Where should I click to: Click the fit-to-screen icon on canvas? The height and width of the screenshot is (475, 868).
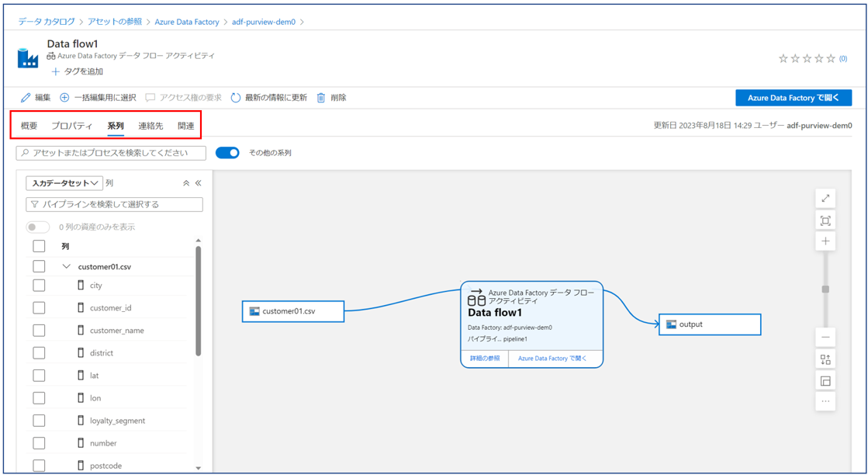click(x=825, y=221)
